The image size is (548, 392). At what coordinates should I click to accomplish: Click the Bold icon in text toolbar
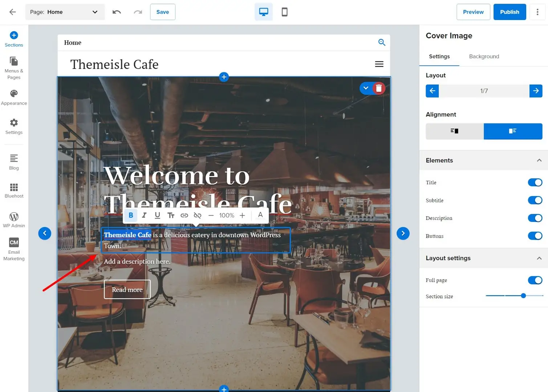point(131,215)
